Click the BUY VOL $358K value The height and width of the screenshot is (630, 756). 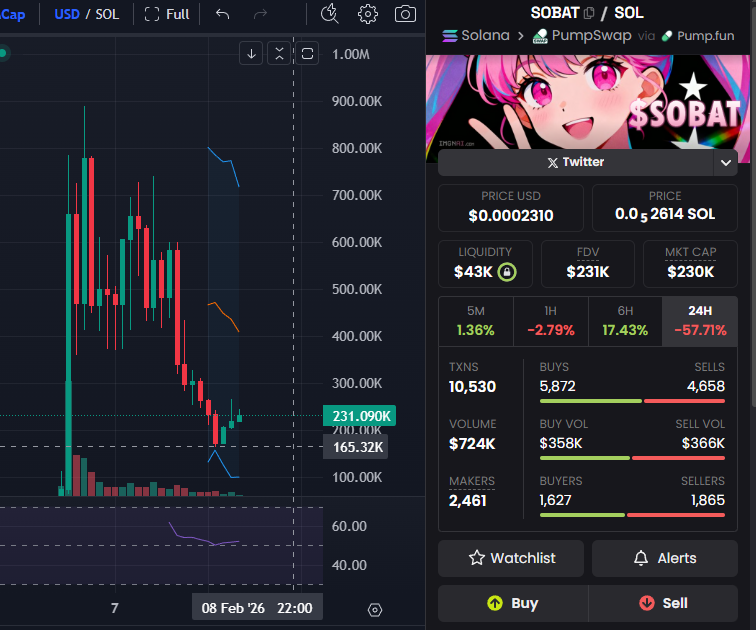pos(561,443)
